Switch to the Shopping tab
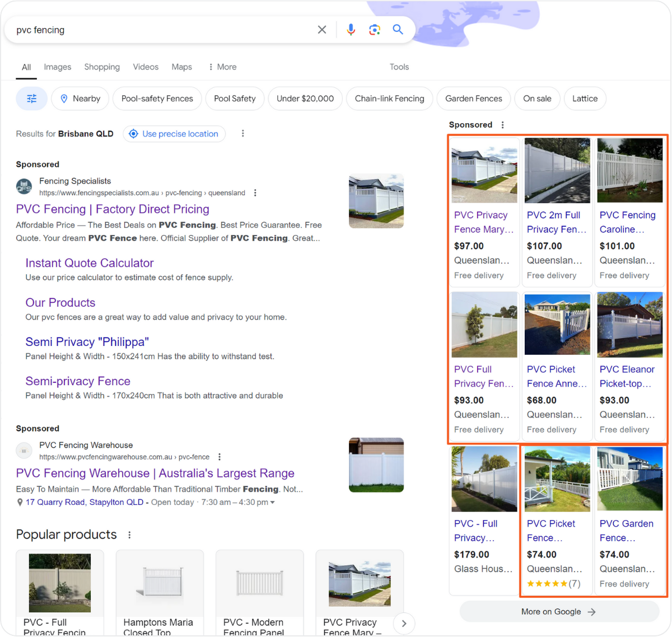Screen dimensions: 672x637 [x=102, y=67]
